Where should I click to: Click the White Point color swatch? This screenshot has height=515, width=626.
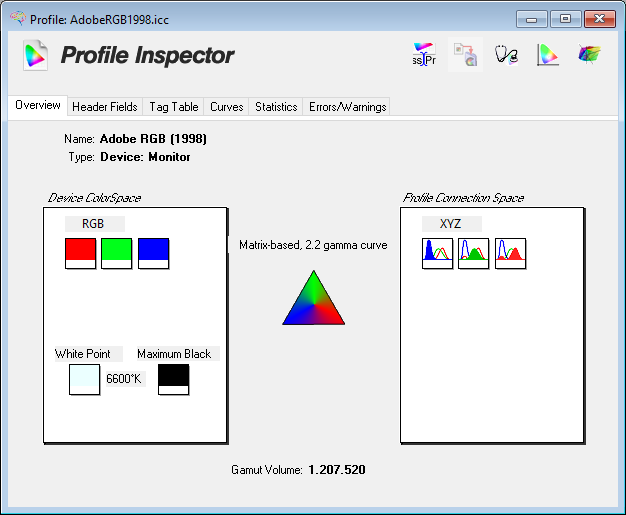(x=84, y=379)
